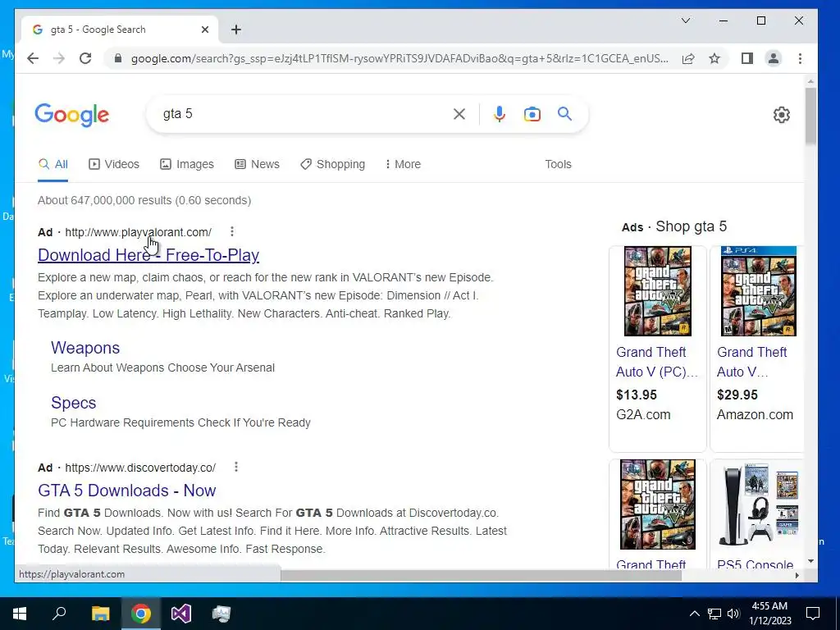840x630 pixels.
Task: Open options for discovertoday.co ad
Action: coord(236,467)
